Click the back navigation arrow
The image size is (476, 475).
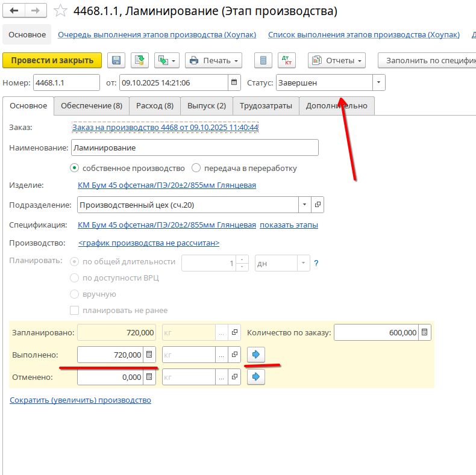point(14,11)
